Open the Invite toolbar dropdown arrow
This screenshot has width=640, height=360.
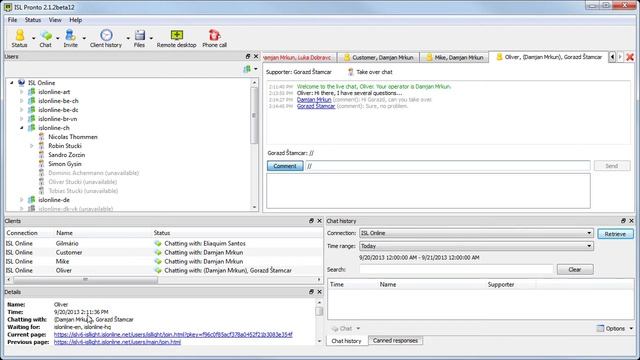[x=84, y=38]
